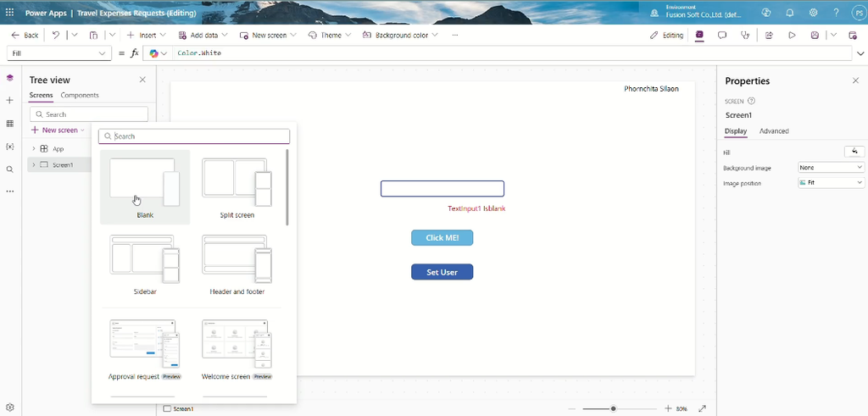The height and width of the screenshot is (416, 868).
Task: Open the App checker stethoscope icon
Action: point(745,35)
